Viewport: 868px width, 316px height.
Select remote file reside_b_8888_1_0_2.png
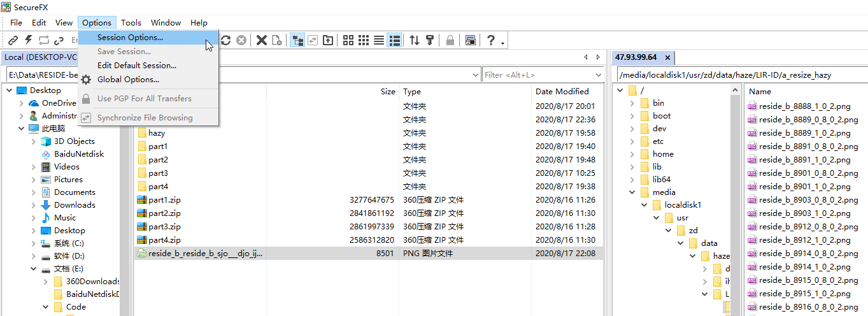(x=805, y=106)
